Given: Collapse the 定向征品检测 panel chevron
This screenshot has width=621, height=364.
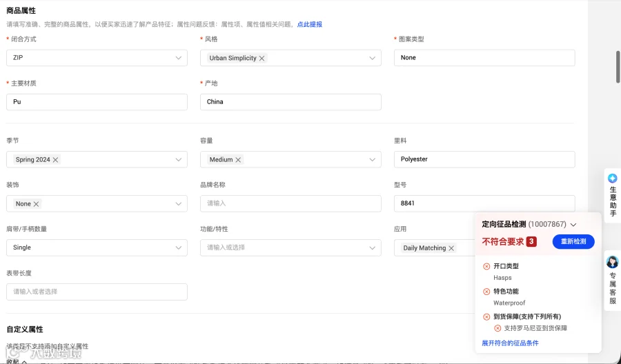Looking at the screenshot, I should pos(573,225).
